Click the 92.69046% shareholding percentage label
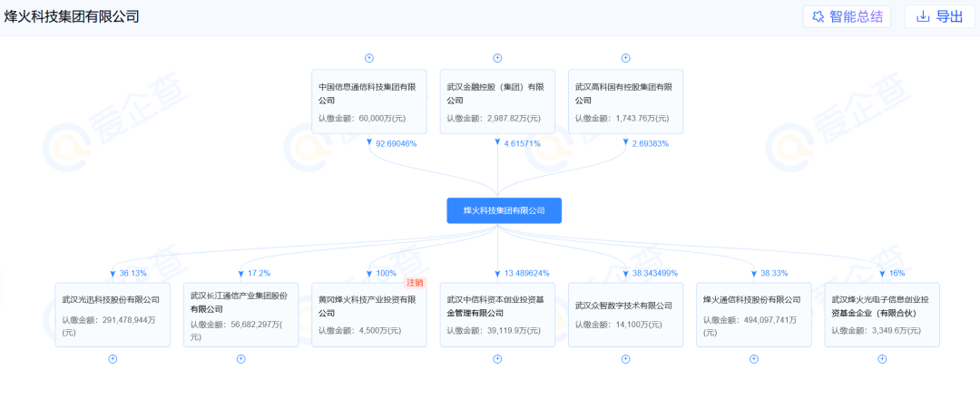This screenshot has width=980, height=398. 396,143
